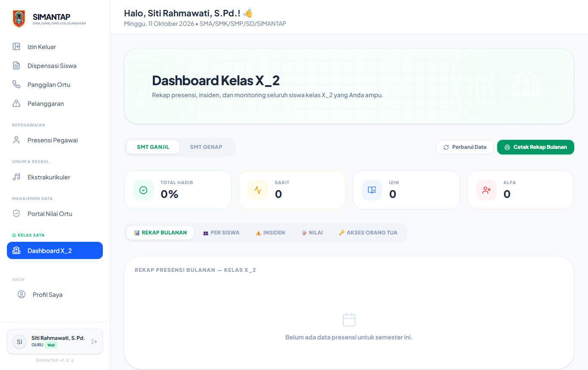
Task: Click the 'Dashboard Kelas X_2' heading
Action: 216,80
